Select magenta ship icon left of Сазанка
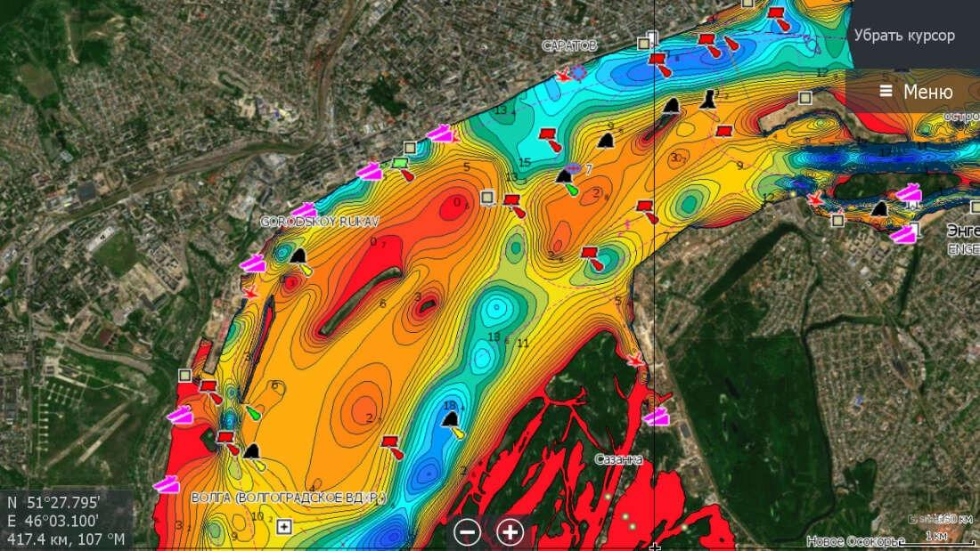The image size is (980, 551). (x=657, y=417)
